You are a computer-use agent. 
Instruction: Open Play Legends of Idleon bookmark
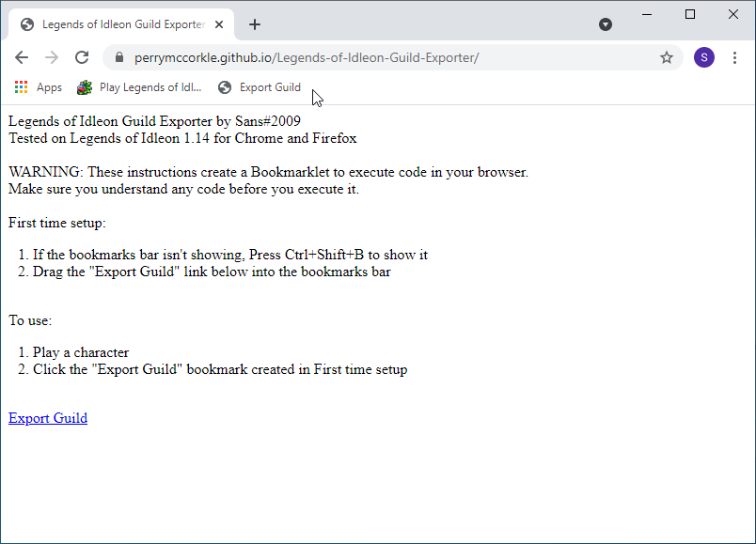tap(139, 87)
